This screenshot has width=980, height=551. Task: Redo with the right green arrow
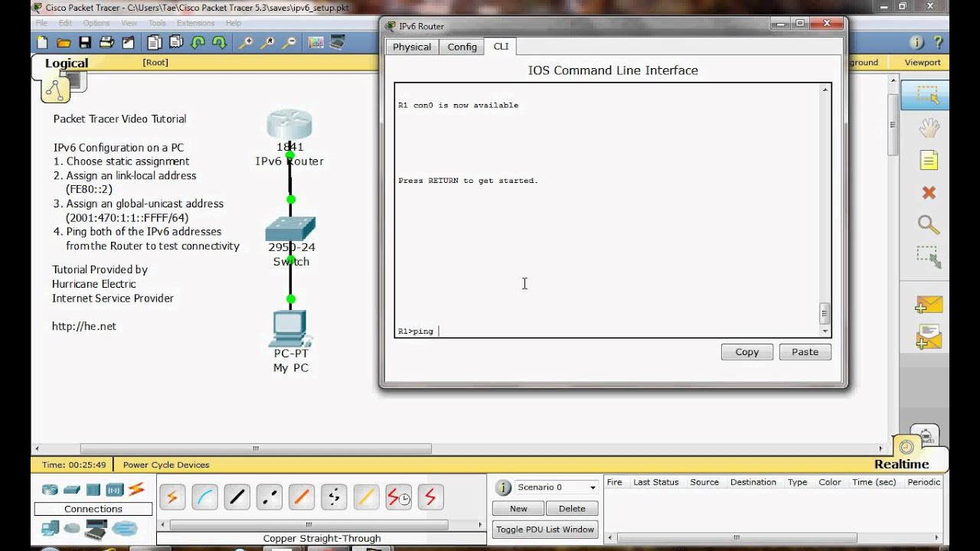click(219, 43)
